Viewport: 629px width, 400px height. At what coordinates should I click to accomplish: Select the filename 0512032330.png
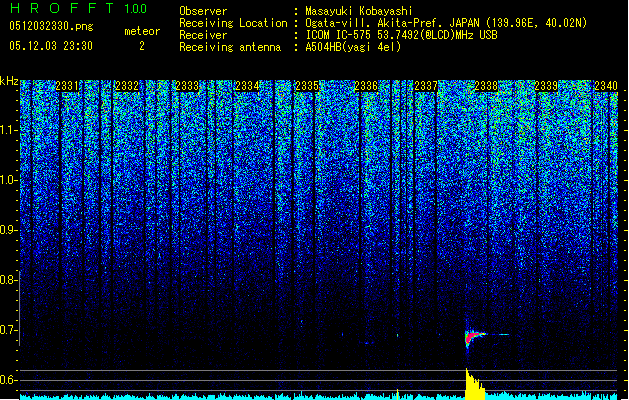[51, 26]
